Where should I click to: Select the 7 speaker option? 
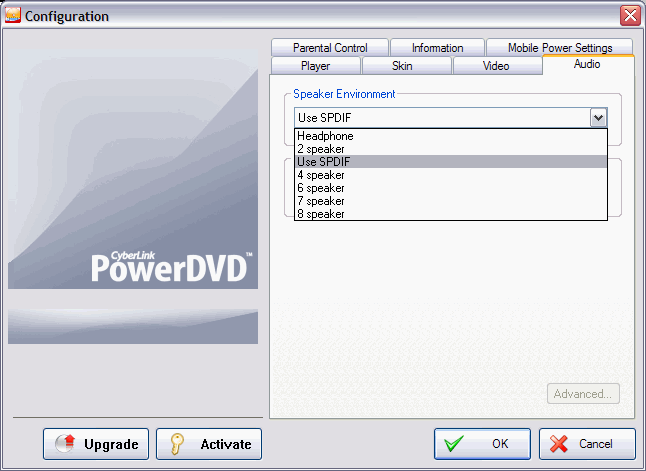(x=451, y=201)
